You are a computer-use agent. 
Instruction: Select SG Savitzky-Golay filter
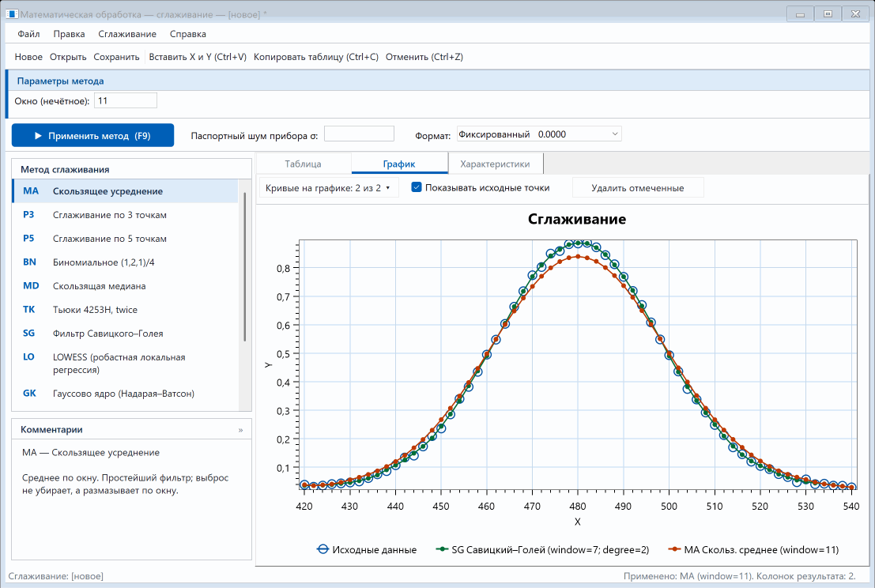(x=125, y=334)
